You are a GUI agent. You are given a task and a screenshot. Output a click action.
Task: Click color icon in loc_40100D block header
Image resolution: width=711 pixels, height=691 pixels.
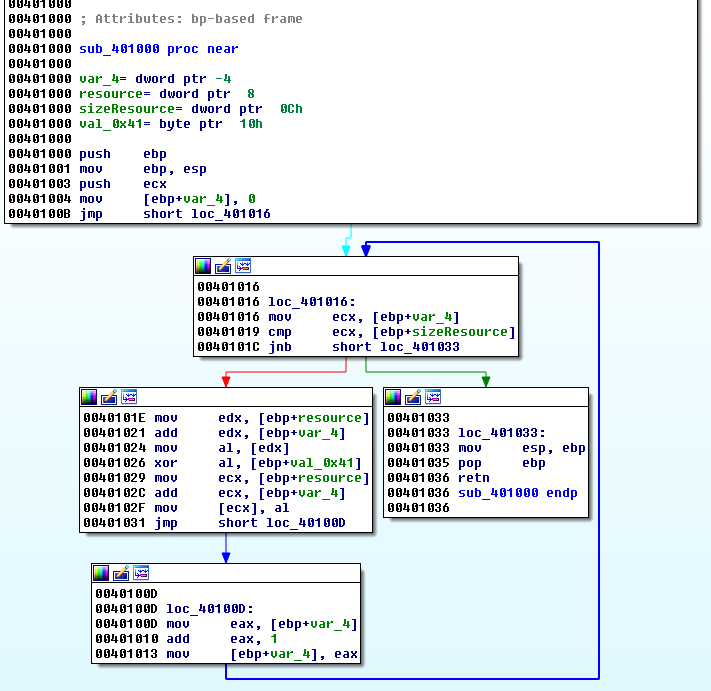[x=101, y=573]
